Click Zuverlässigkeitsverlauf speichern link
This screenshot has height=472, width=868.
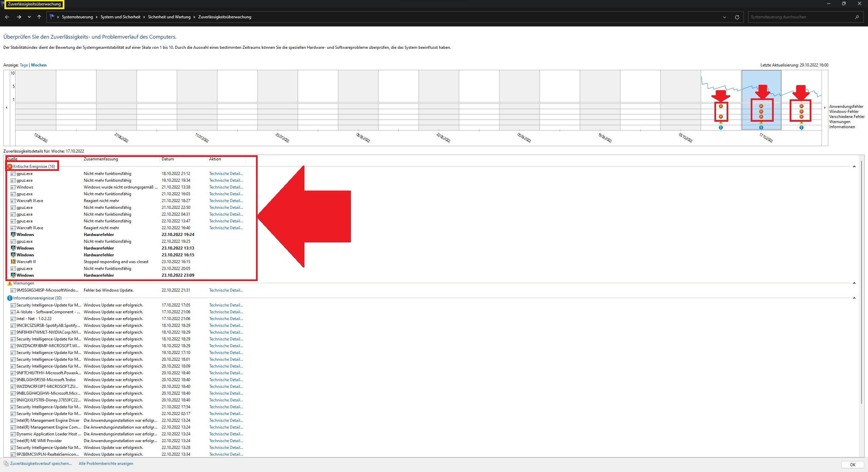pos(41,464)
